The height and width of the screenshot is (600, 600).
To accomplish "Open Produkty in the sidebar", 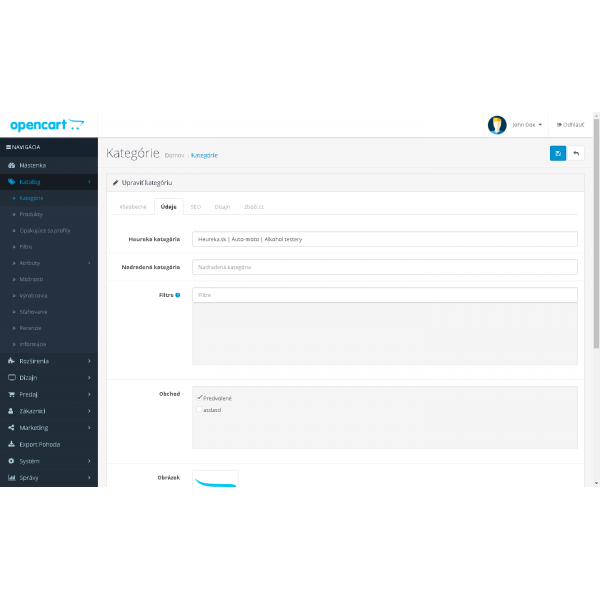I will (31, 214).
